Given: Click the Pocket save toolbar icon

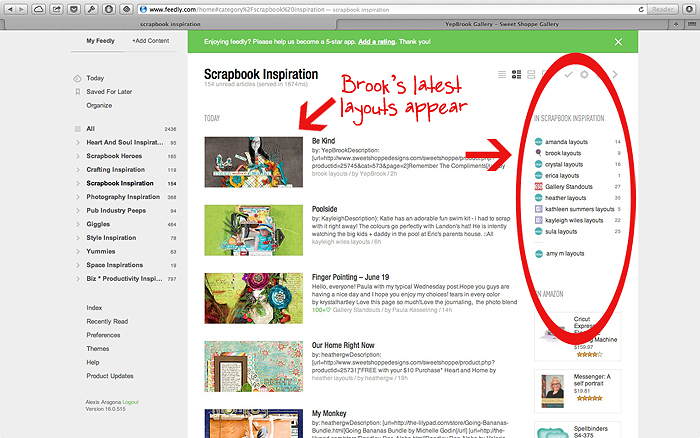Looking at the screenshot, I should (x=74, y=9).
